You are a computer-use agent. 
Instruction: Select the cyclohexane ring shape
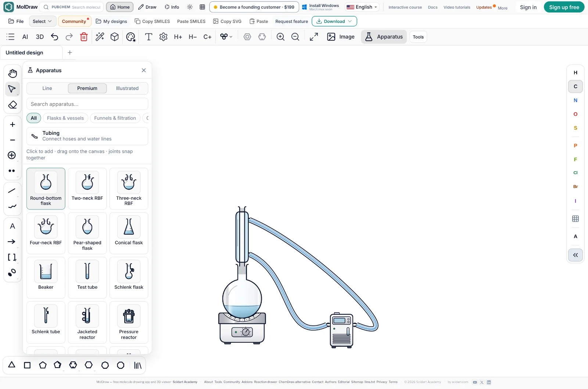point(89,365)
